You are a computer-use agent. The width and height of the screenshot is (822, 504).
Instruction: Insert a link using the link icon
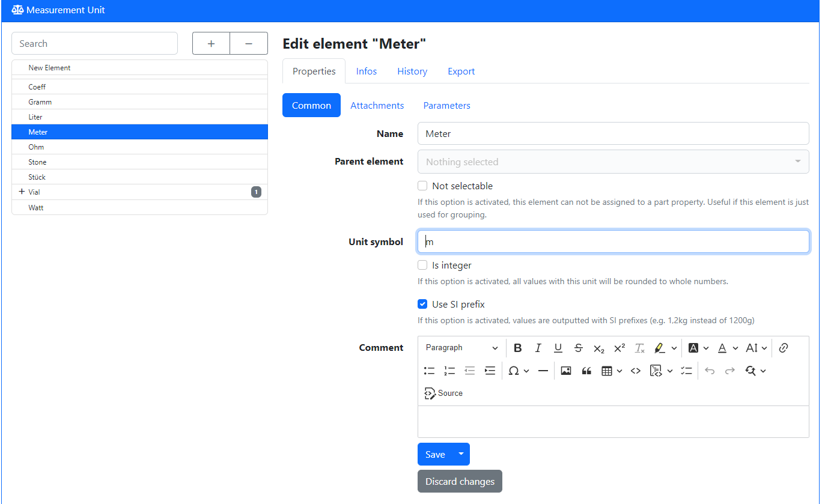783,348
